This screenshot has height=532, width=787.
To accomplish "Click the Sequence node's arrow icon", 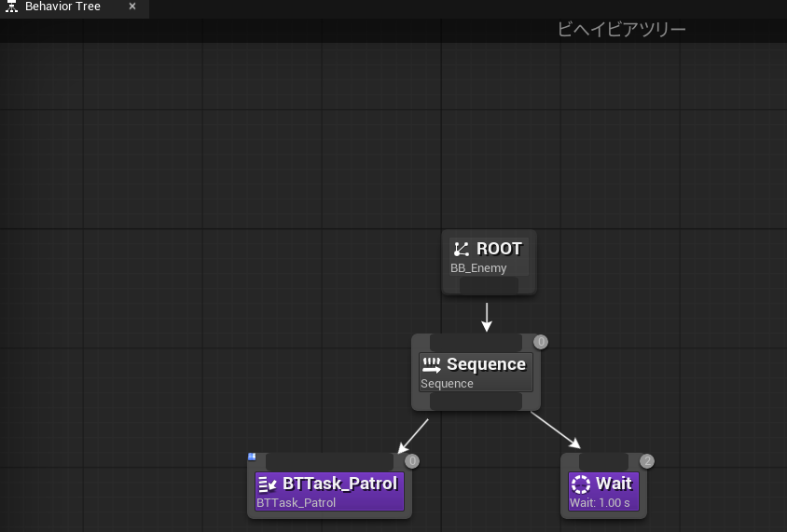I will point(431,364).
